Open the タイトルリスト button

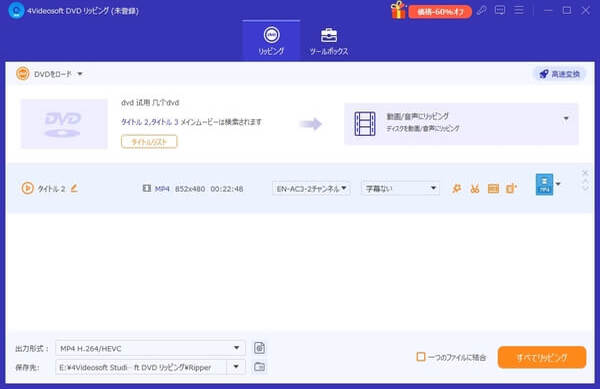[x=149, y=142]
